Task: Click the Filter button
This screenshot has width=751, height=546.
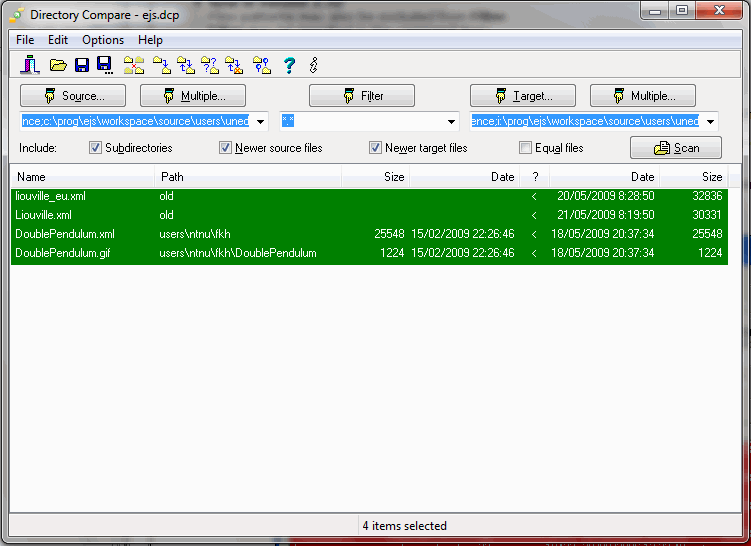Action: [x=362, y=96]
